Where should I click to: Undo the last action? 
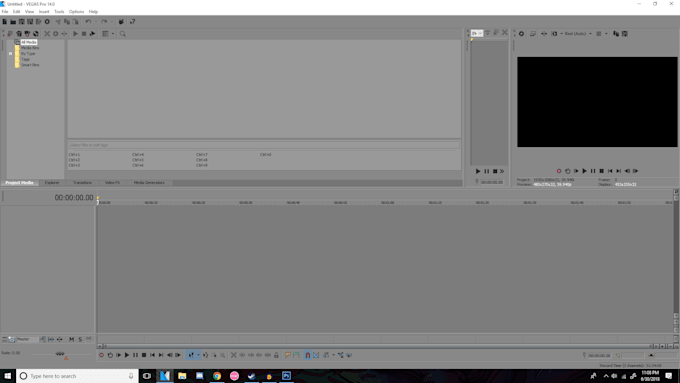click(88, 22)
